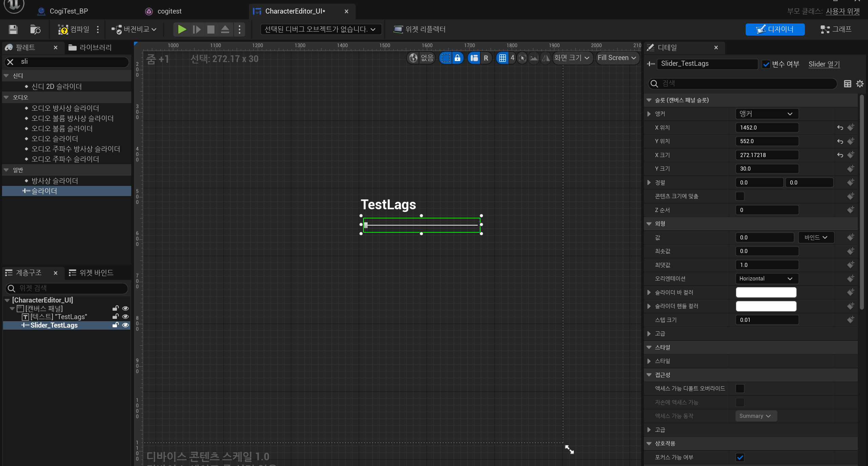Hide Slider_TestLags with eye icon
The width and height of the screenshot is (868, 466).
pyautogui.click(x=125, y=325)
